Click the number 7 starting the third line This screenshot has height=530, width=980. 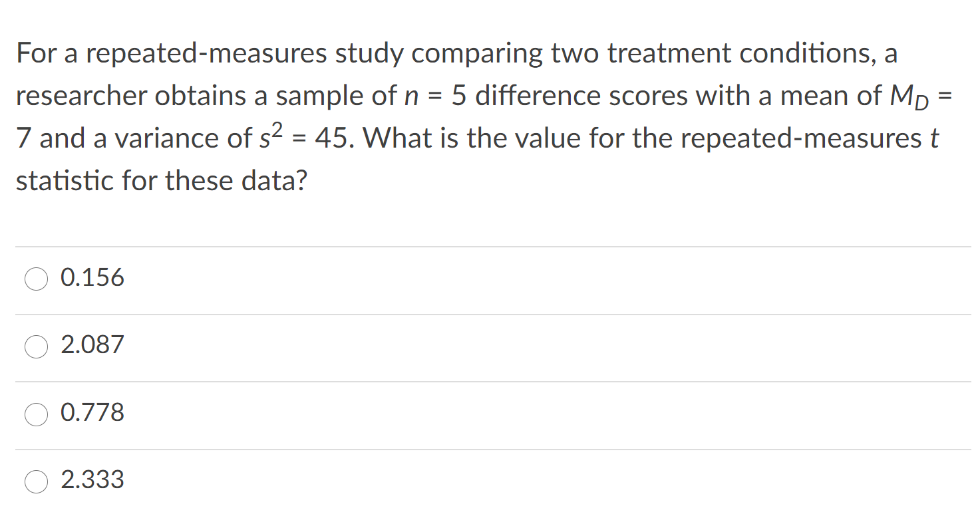(x=23, y=138)
